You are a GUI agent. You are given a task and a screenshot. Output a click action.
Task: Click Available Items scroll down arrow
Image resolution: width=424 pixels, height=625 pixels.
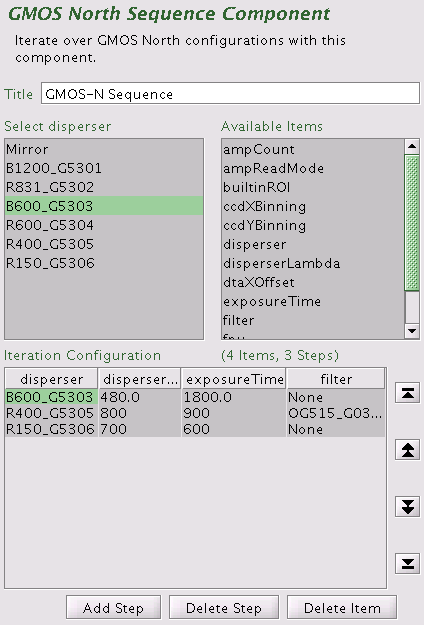pyautogui.click(x=412, y=331)
